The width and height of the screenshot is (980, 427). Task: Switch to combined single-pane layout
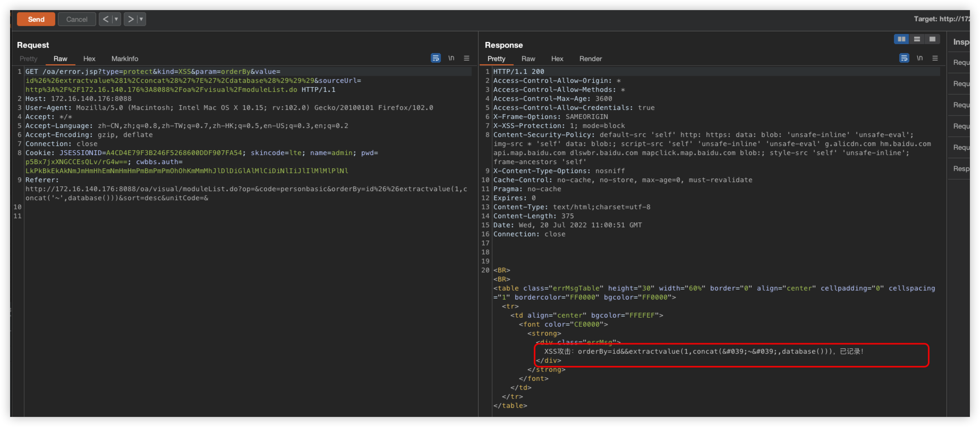[932, 39]
